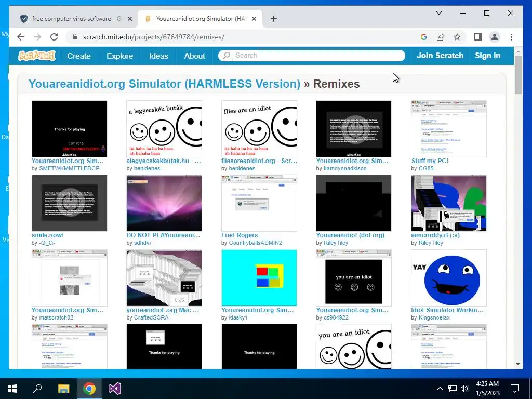Open the Explore menu item

tap(120, 56)
